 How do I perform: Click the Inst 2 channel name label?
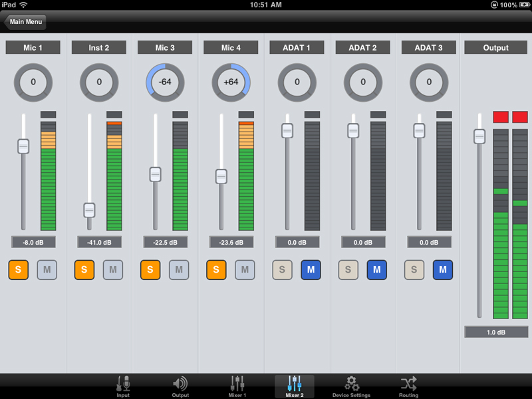tap(99, 47)
